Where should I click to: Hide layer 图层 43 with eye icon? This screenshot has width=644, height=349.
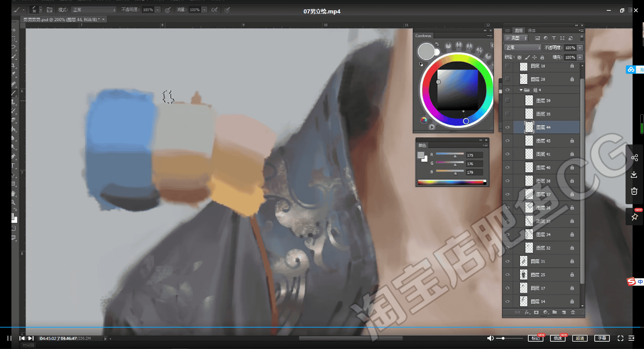coord(507,140)
